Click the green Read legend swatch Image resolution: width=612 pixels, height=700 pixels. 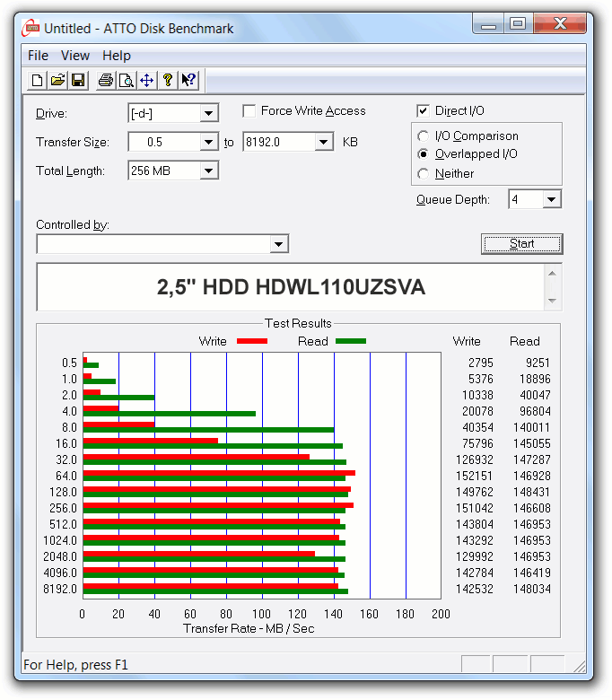(350, 341)
